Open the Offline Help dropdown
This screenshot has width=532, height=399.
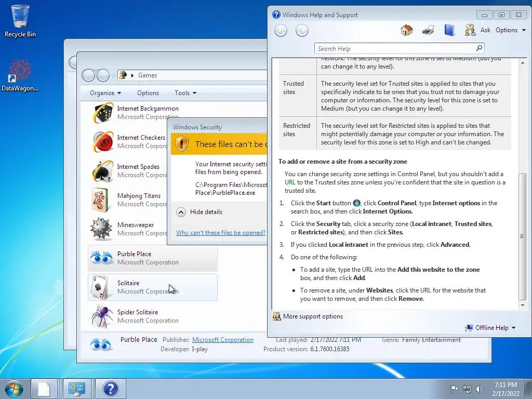point(495,328)
